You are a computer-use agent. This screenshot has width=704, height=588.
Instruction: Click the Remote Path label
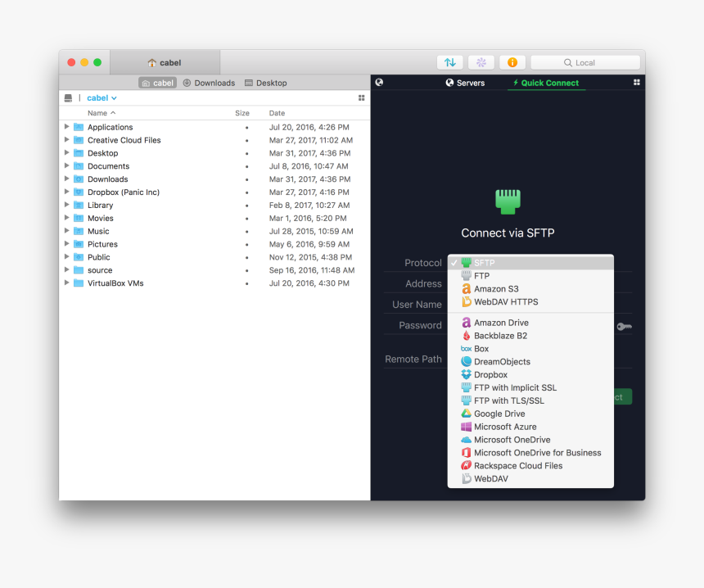(x=413, y=360)
